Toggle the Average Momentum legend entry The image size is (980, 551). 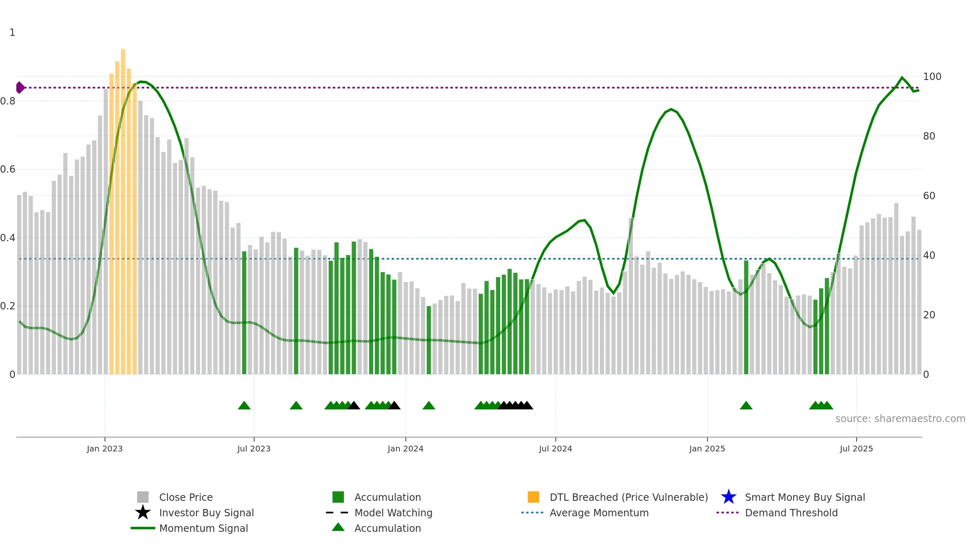click(585, 513)
